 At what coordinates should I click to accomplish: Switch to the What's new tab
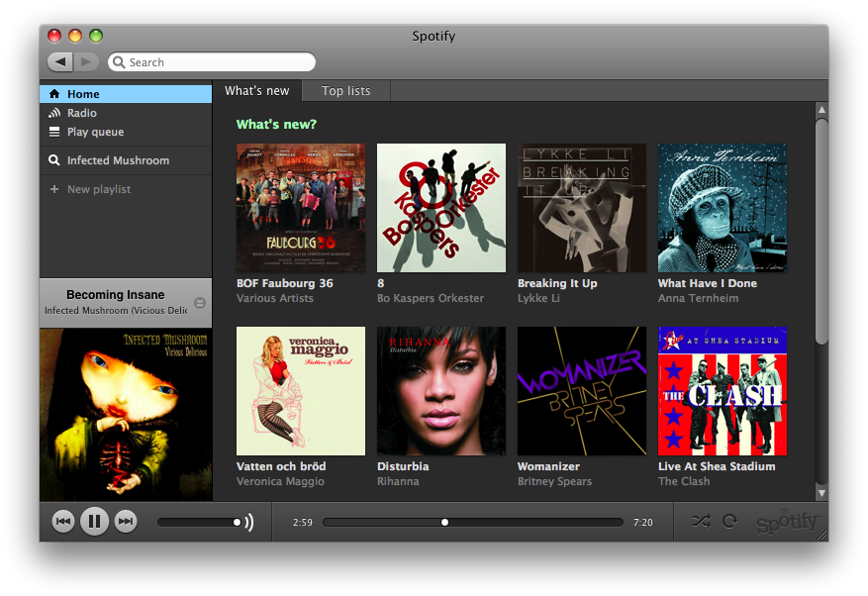257,91
